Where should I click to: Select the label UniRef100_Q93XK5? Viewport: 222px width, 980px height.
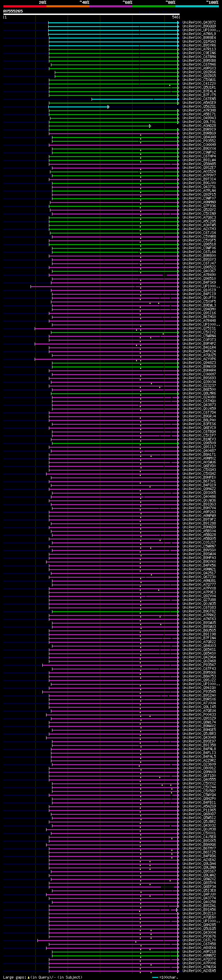[x=199, y=493]
